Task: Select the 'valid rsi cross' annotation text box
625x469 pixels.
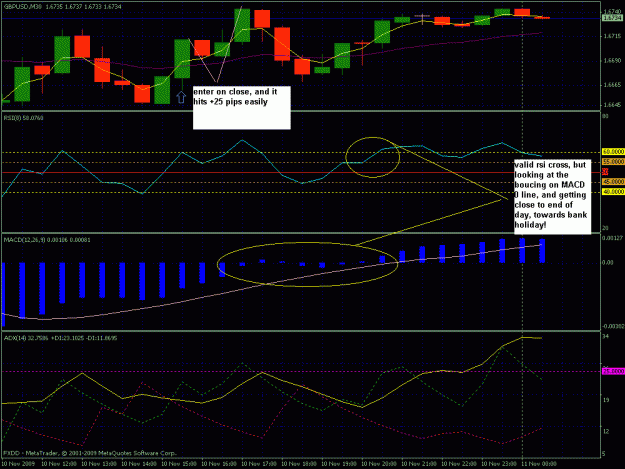Action: [552, 196]
